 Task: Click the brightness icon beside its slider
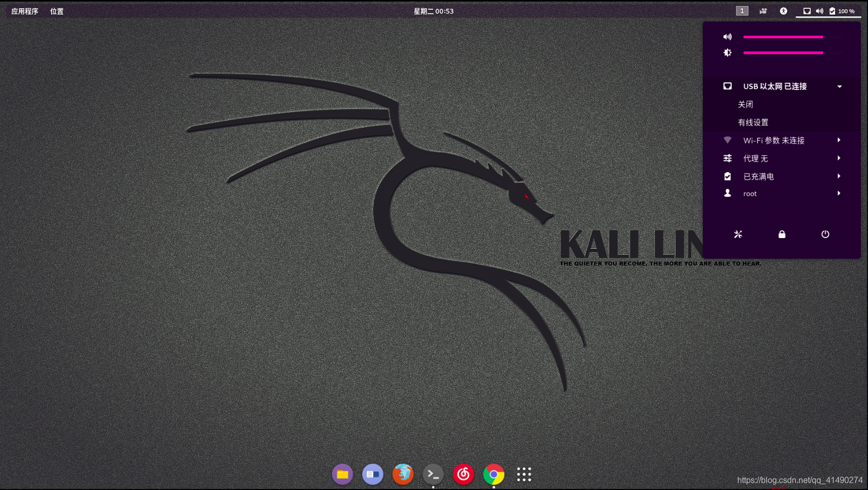(x=728, y=52)
